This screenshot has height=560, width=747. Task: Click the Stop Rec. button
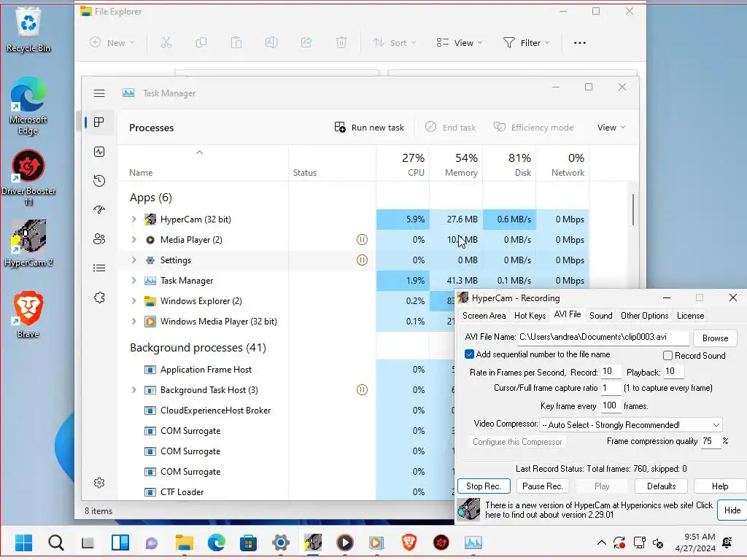(484, 486)
